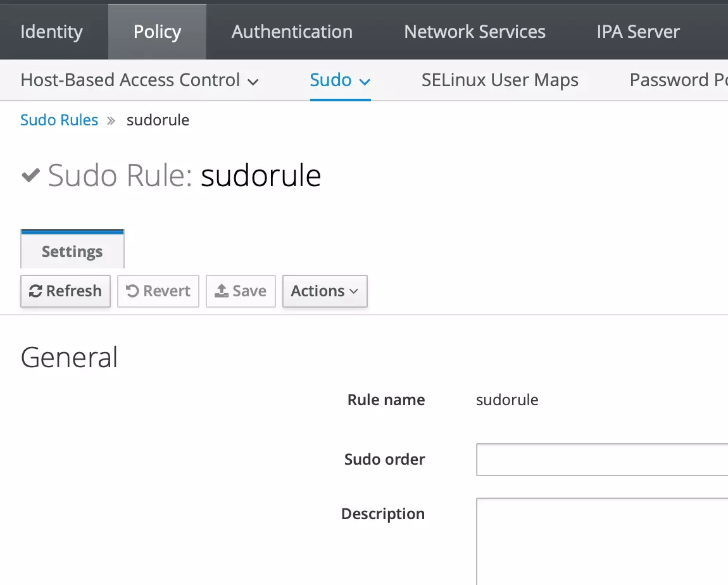Expand the Actions dropdown
The image size is (728, 585).
tap(324, 291)
